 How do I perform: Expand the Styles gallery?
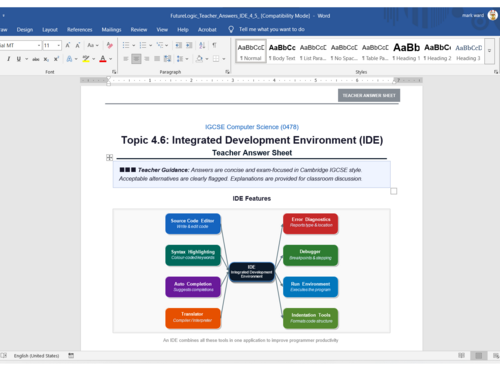coord(489,51)
